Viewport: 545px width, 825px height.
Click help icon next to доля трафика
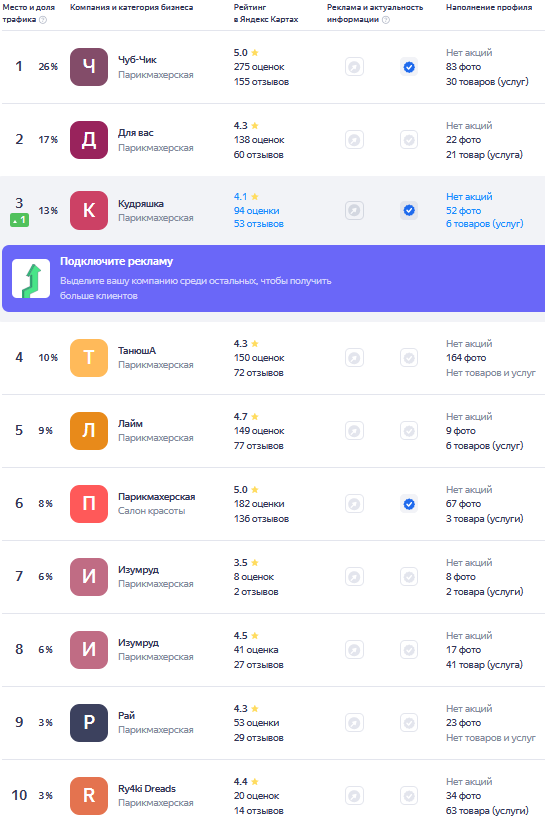pyautogui.click(x=43, y=19)
